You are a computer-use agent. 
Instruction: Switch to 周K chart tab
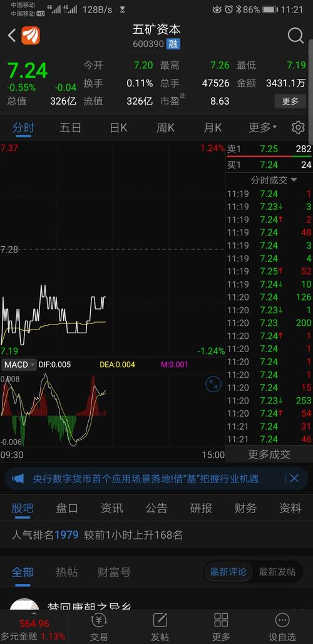165,128
